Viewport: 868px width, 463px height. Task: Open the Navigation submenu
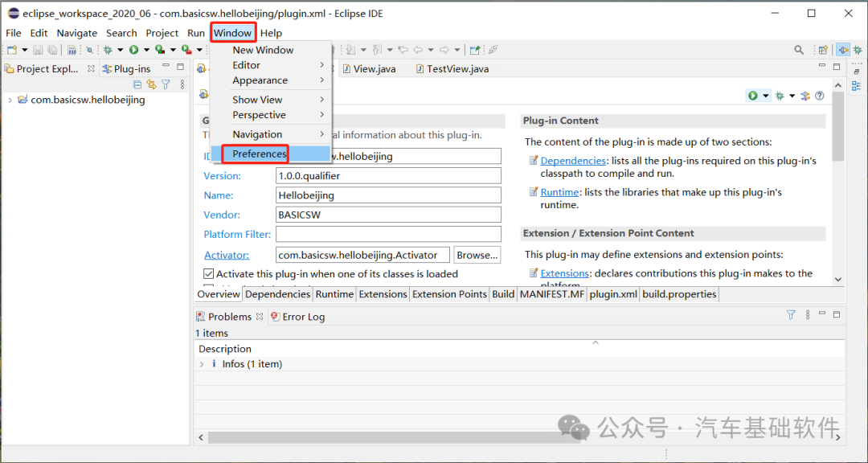tap(272, 134)
